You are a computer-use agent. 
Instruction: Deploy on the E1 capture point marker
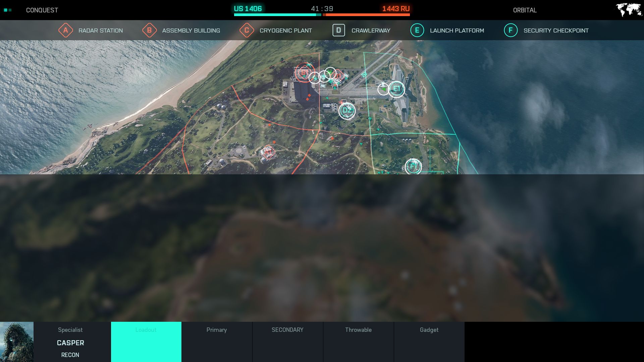pos(396,89)
